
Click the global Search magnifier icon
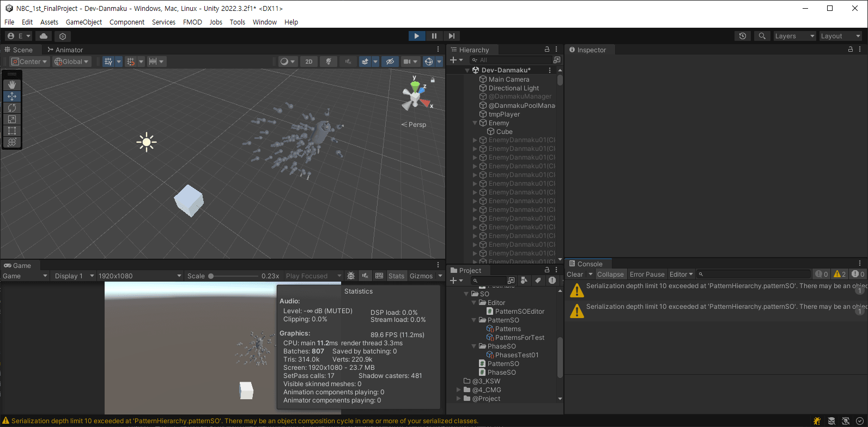762,36
